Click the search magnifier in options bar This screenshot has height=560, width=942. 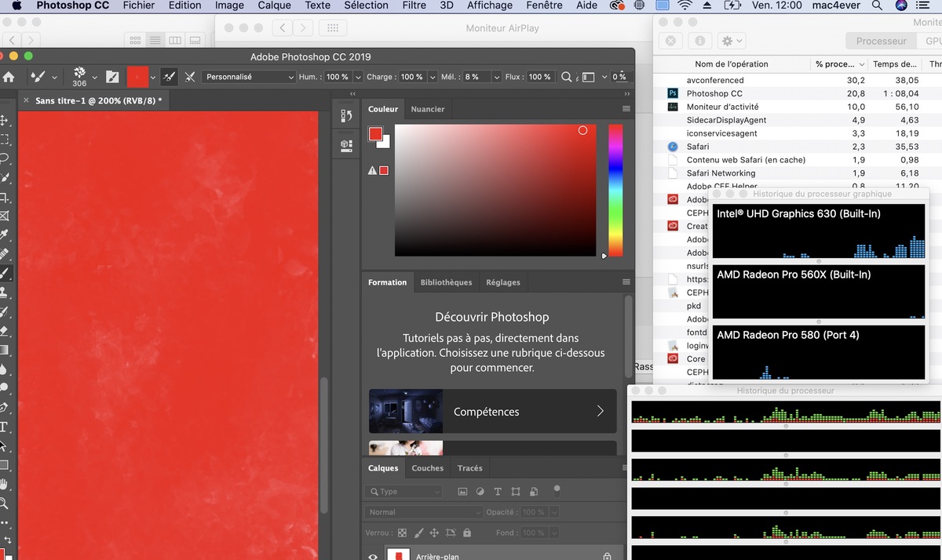[566, 77]
